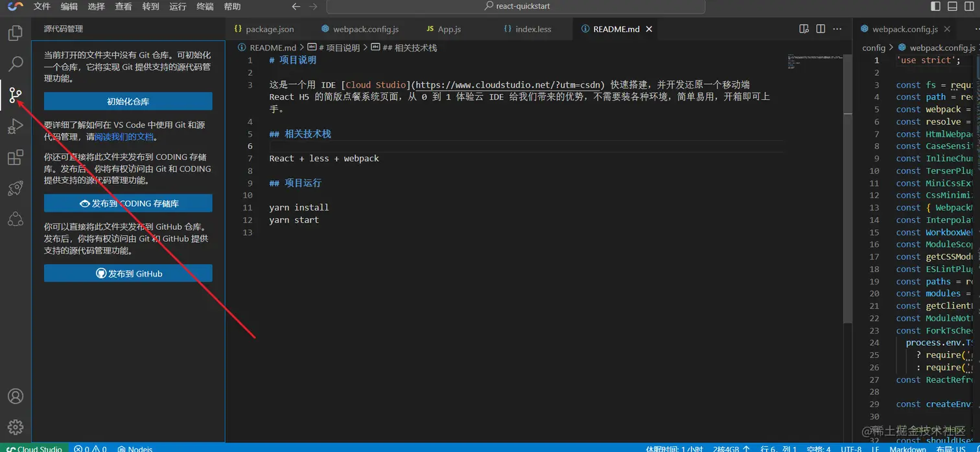The width and height of the screenshot is (980, 452).
Task: Split the README.md editor right
Action: click(x=821, y=29)
